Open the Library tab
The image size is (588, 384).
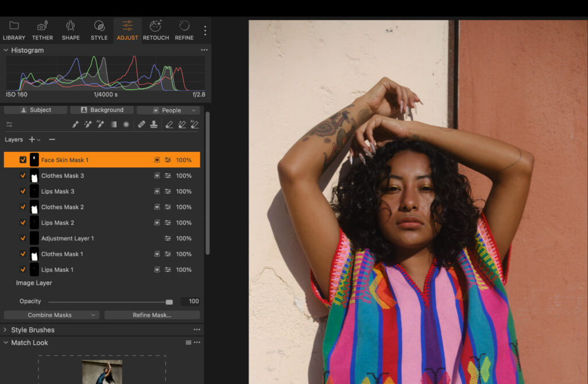click(x=14, y=30)
